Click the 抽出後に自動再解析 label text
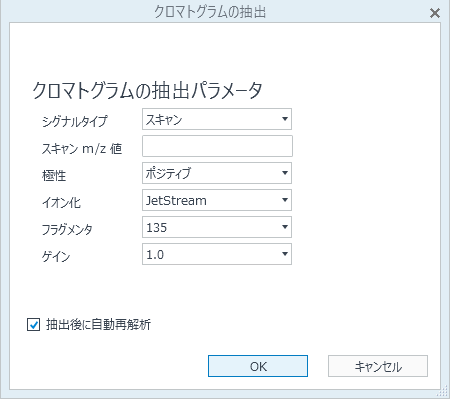The height and width of the screenshot is (400, 450). pyautogui.click(x=98, y=324)
